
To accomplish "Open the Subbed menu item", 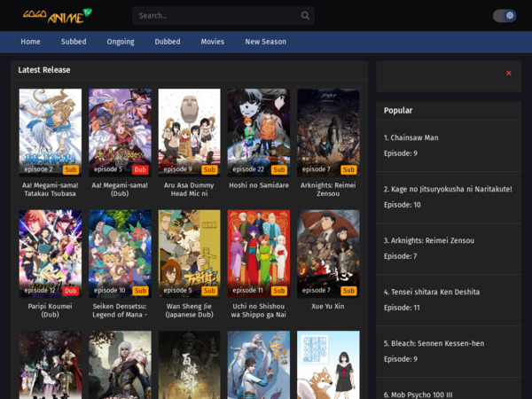I will 74,42.
